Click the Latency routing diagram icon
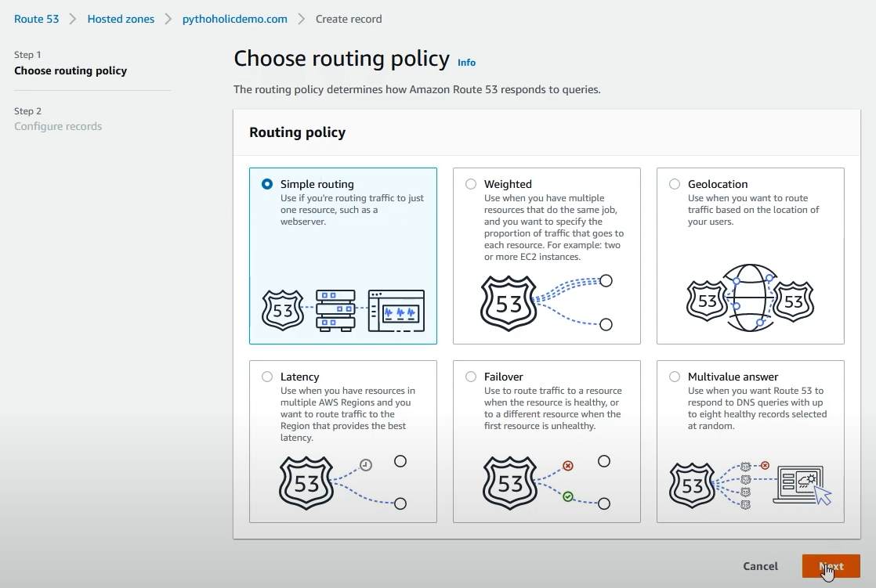876x588 pixels. (x=342, y=482)
